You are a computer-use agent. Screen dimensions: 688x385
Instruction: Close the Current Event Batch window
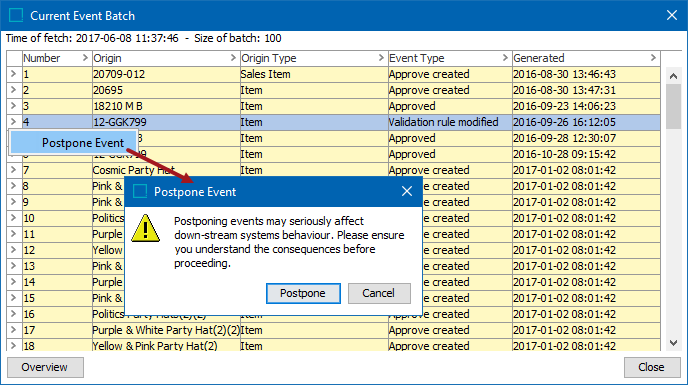pos(671,15)
